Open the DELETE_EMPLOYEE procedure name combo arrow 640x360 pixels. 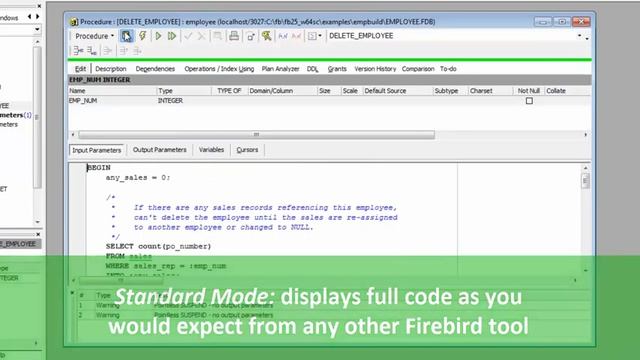pos(580,36)
